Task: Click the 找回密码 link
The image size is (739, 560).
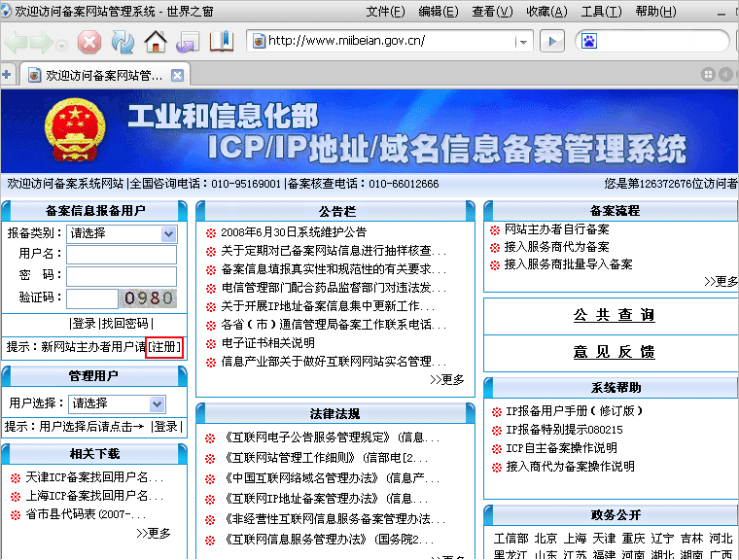Action: (126, 324)
